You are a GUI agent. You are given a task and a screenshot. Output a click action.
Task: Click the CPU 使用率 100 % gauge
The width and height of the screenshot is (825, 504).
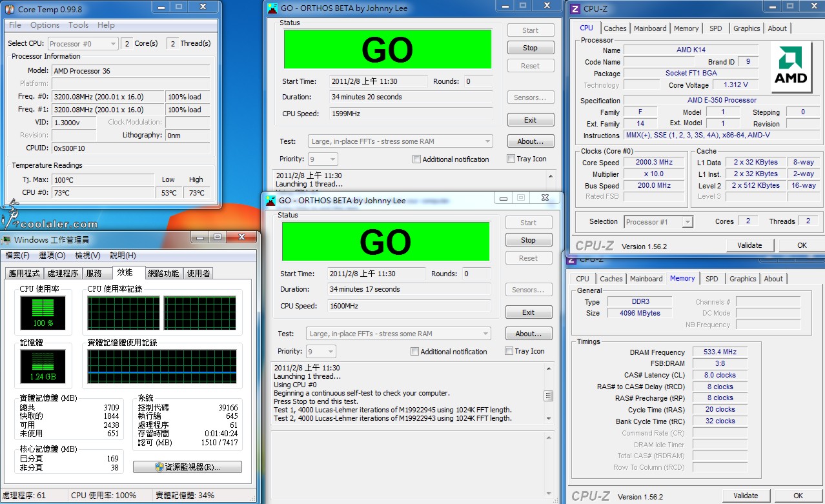tap(43, 312)
